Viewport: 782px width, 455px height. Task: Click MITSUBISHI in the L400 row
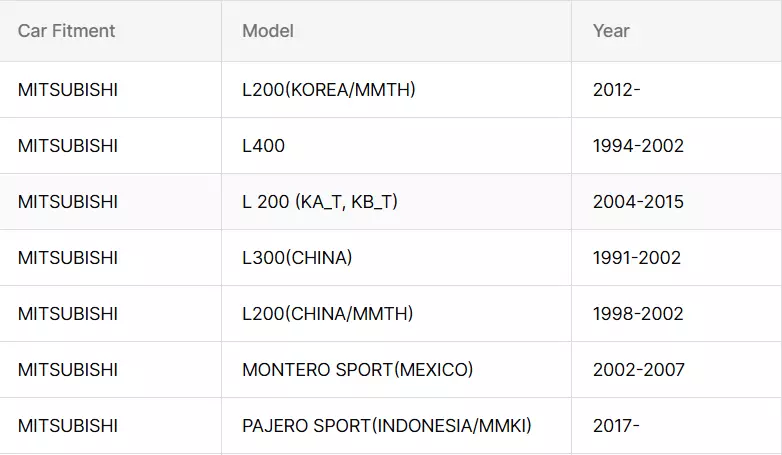point(68,146)
